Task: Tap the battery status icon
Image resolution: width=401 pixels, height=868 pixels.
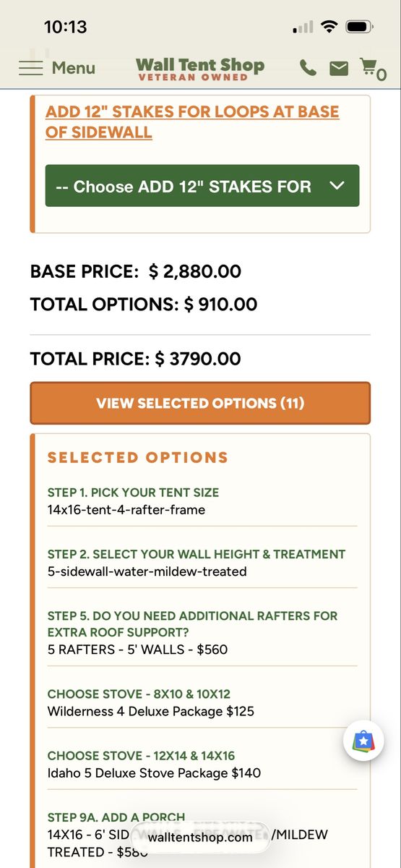Action: coord(359,27)
